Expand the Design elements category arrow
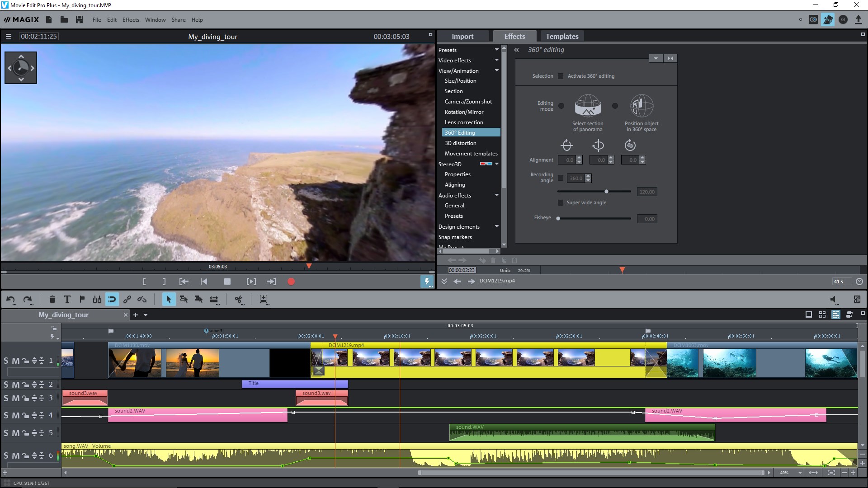 pos(496,226)
